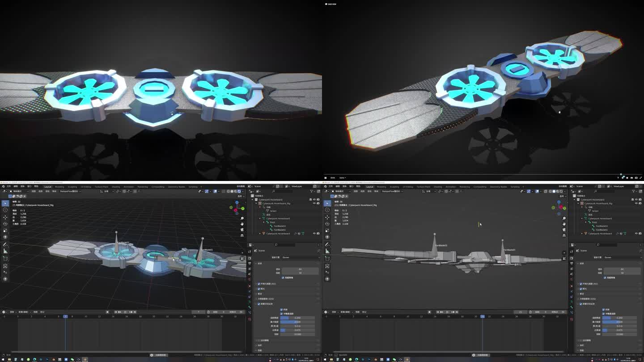This screenshot has height=362, width=644.
Task: Select the Scale tool in left Blender window
Action: pyautogui.click(x=5, y=231)
